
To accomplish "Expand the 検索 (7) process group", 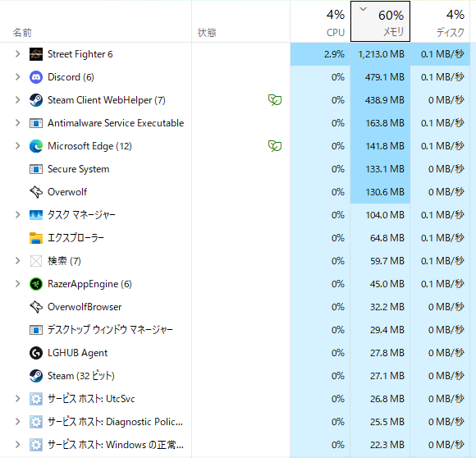I will pyautogui.click(x=17, y=261).
